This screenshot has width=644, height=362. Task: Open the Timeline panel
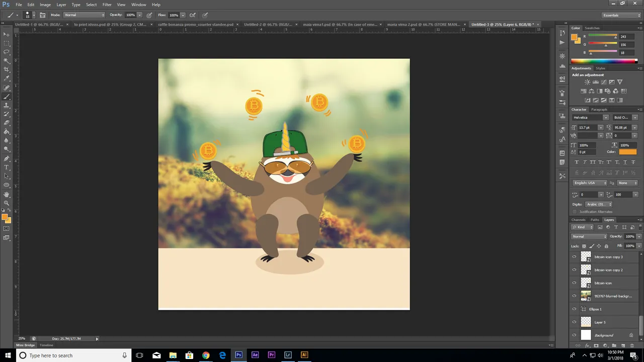[x=46, y=345]
